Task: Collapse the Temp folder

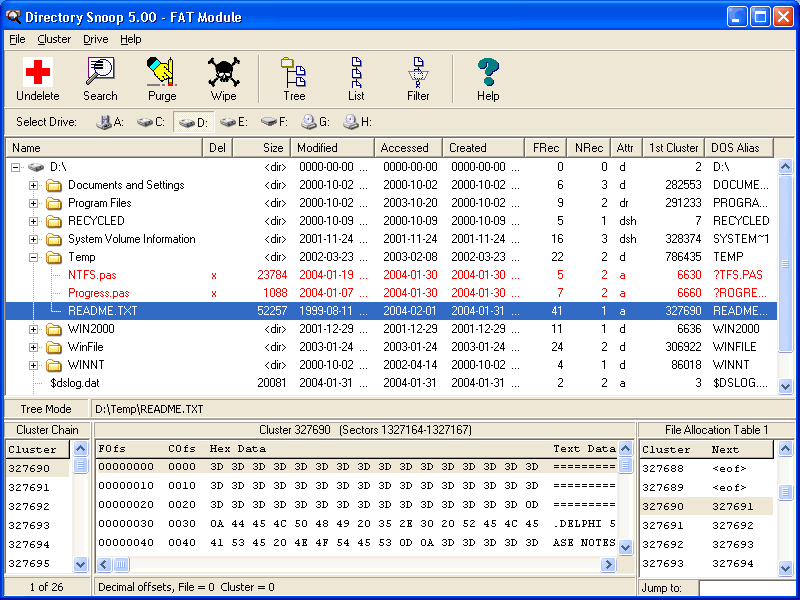Action: 33,257
